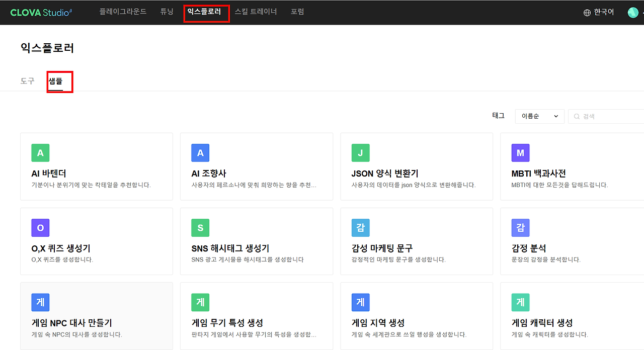This screenshot has width=644, height=350.
Task: Click the search magnifier icon
Action: pos(577,117)
